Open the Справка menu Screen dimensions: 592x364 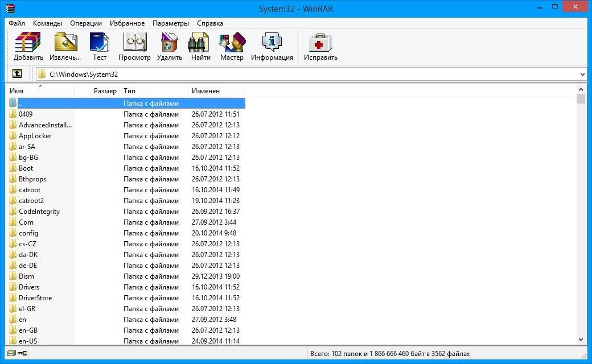(x=210, y=23)
